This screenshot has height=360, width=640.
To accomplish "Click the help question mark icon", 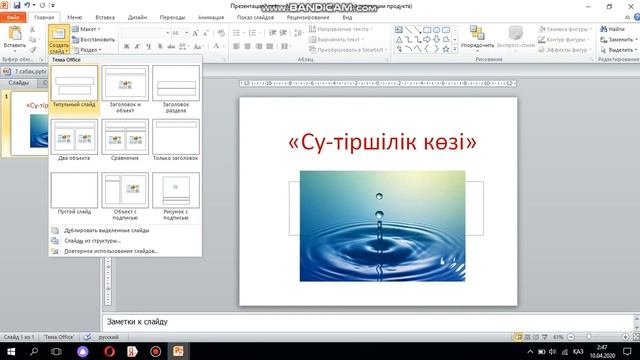I will pos(636,17).
